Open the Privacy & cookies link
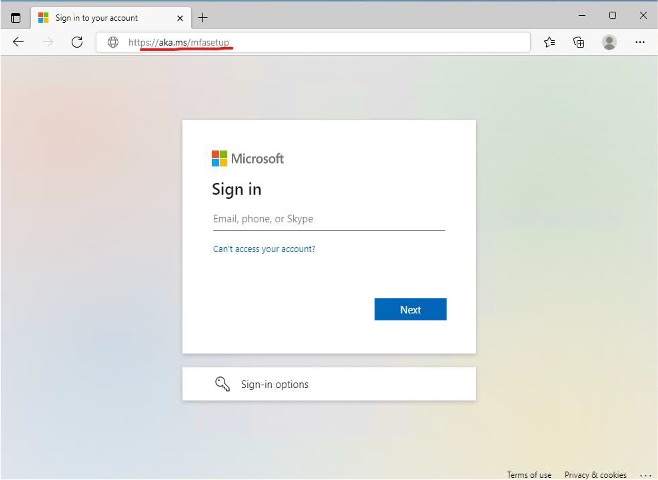The width and height of the screenshot is (658, 480). [x=595, y=475]
